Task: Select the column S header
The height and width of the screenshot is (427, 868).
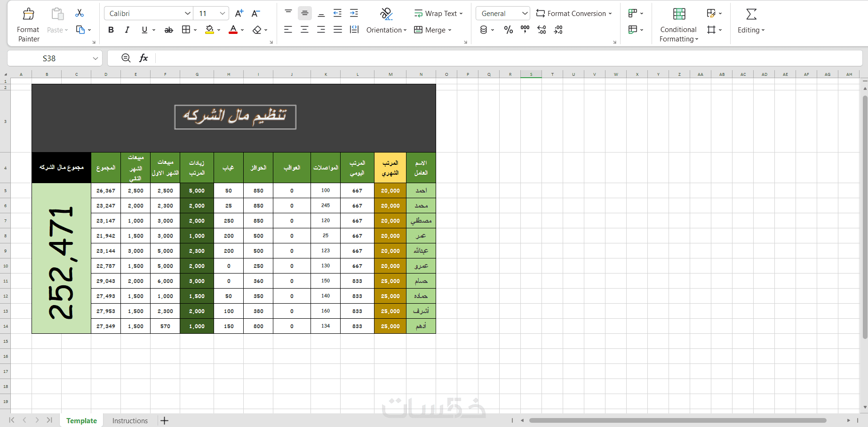Action: click(x=531, y=74)
